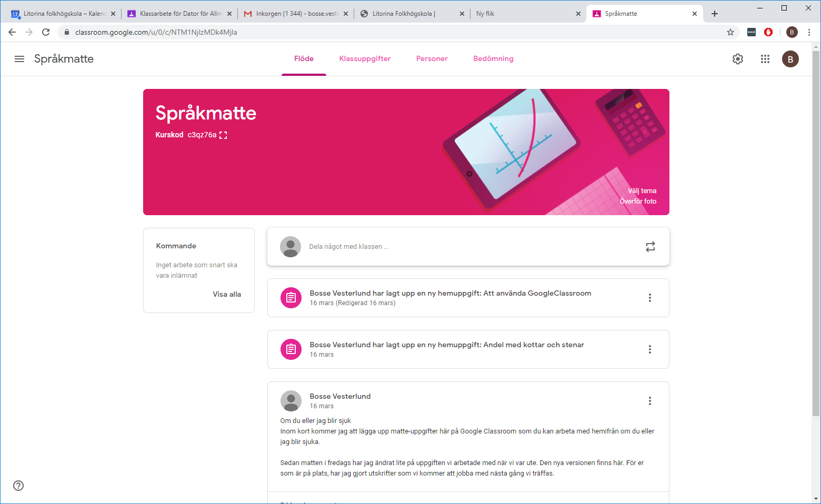821x504 pixels.
Task: Click Visa alla under Kommande
Action: [227, 295]
